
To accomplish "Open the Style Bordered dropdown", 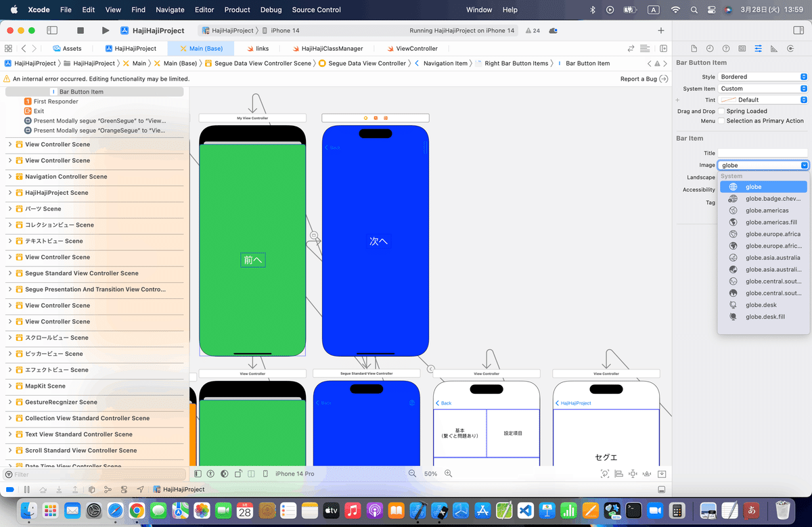I will point(763,77).
